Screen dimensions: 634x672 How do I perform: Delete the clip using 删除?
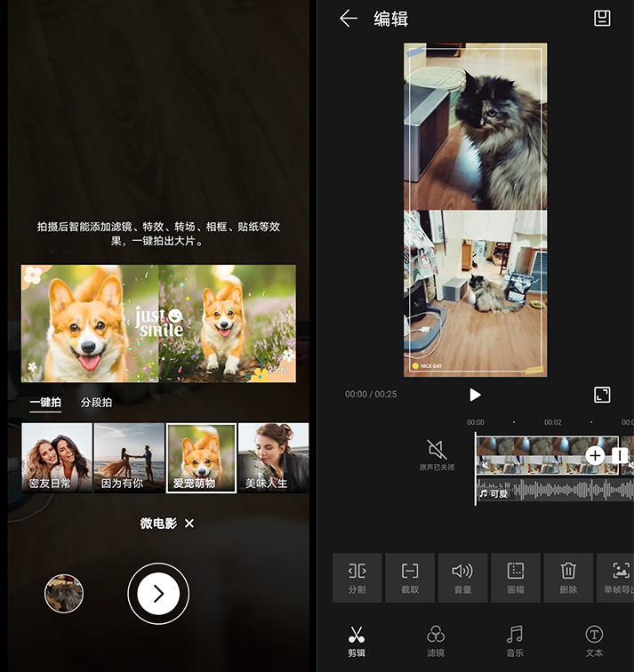pyautogui.click(x=568, y=578)
